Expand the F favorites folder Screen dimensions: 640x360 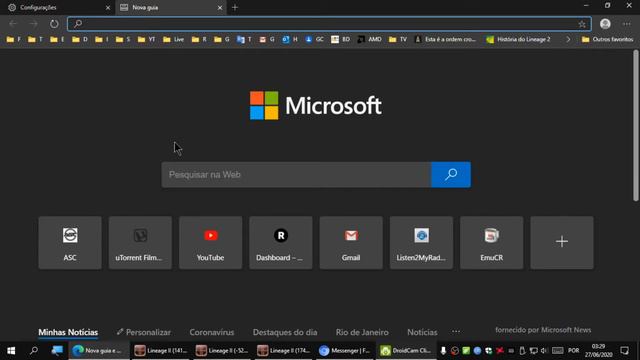point(13,39)
